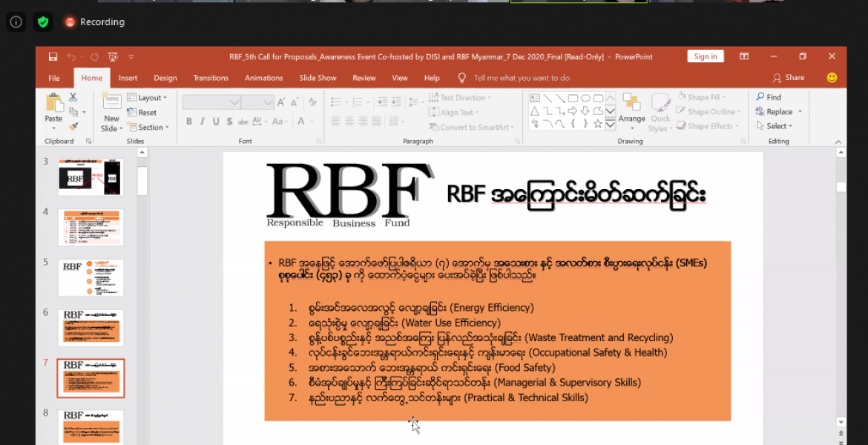Switch to the Transitions tab
This screenshot has height=445, width=868.
[211, 78]
